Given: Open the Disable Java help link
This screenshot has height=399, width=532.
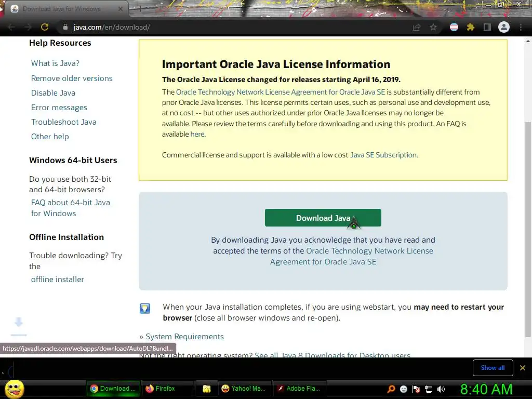Looking at the screenshot, I should point(54,93).
